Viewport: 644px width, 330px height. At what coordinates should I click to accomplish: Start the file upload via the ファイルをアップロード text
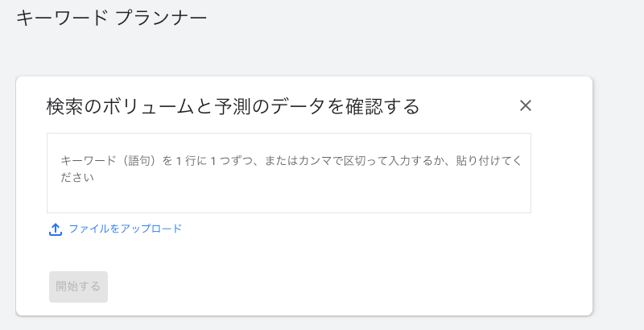coord(126,229)
